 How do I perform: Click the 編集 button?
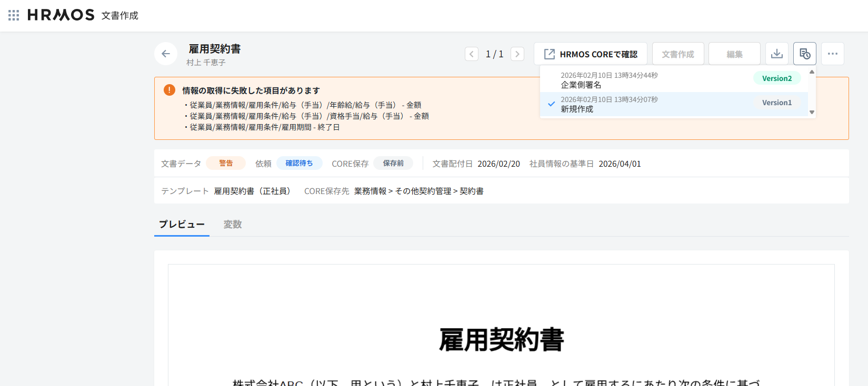tap(734, 54)
